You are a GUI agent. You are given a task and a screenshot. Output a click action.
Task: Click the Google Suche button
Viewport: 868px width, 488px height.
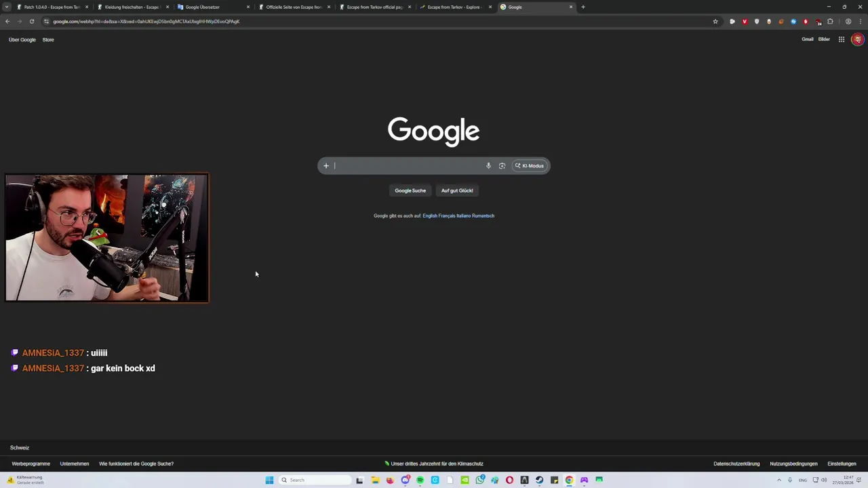[410, 190]
